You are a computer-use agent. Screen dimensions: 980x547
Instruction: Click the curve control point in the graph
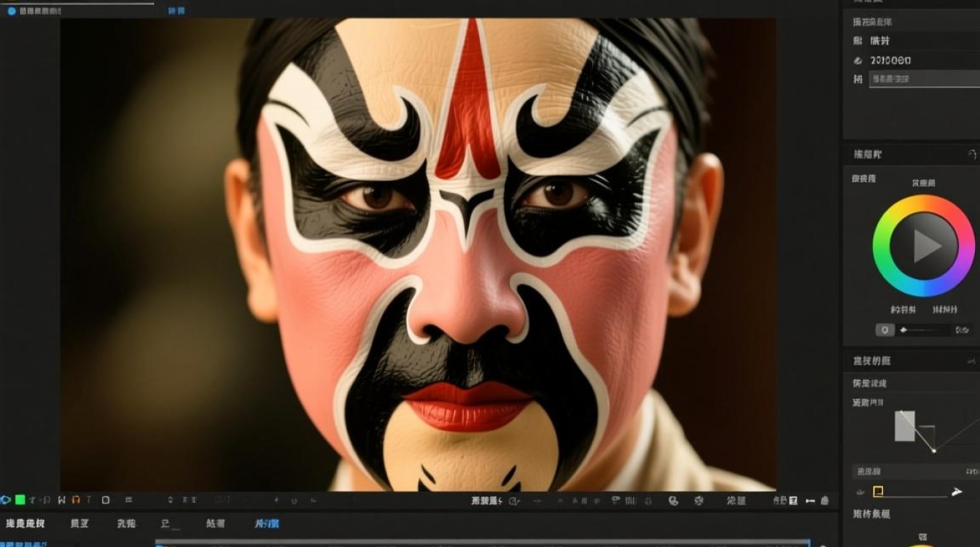pyautogui.click(x=933, y=450)
